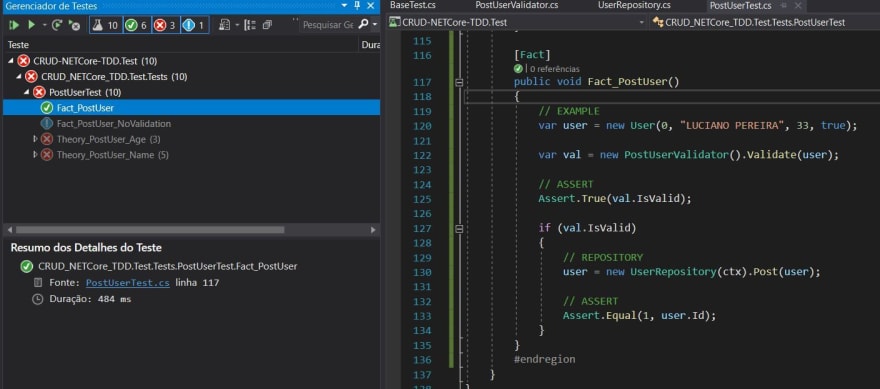The width and height of the screenshot is (880, 389).
Task: Click right arrow of horizontal scrollbar
Action: pos(374,230)
